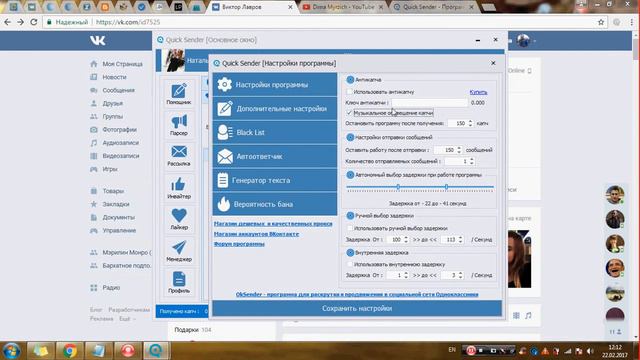Open the Black List section
The width and height of the screenshot is (640, 360).
click(275, 132)
